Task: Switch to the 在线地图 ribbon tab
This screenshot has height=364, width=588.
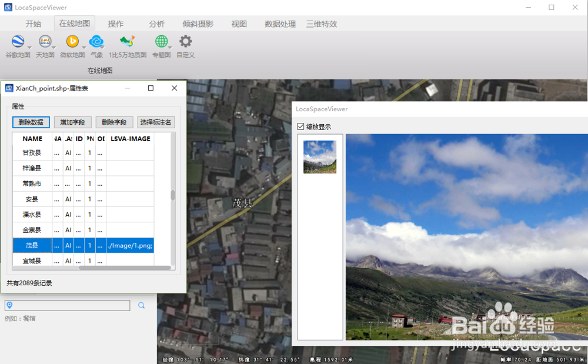Action: 74,24
